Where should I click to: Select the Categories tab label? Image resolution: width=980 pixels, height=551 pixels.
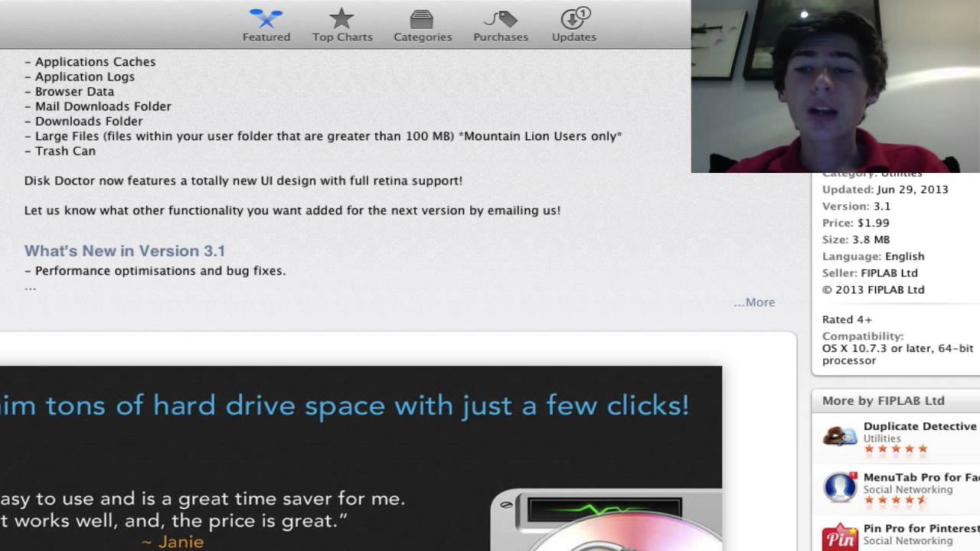point(423,37)
